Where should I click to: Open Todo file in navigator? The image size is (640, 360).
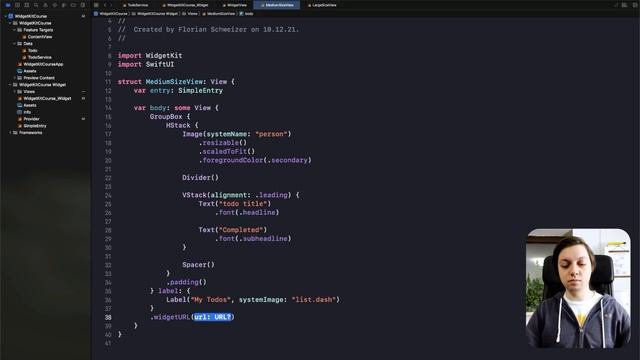pyautogui.click(x=30, y=51)
